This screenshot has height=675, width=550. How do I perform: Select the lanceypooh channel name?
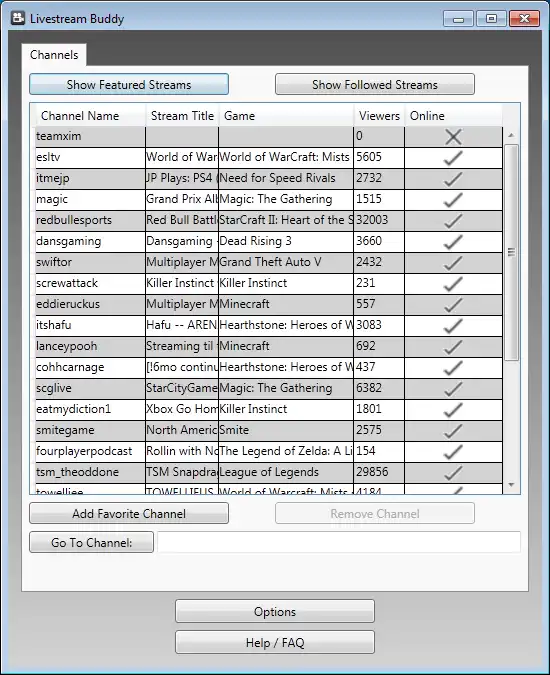pos(67,346)
